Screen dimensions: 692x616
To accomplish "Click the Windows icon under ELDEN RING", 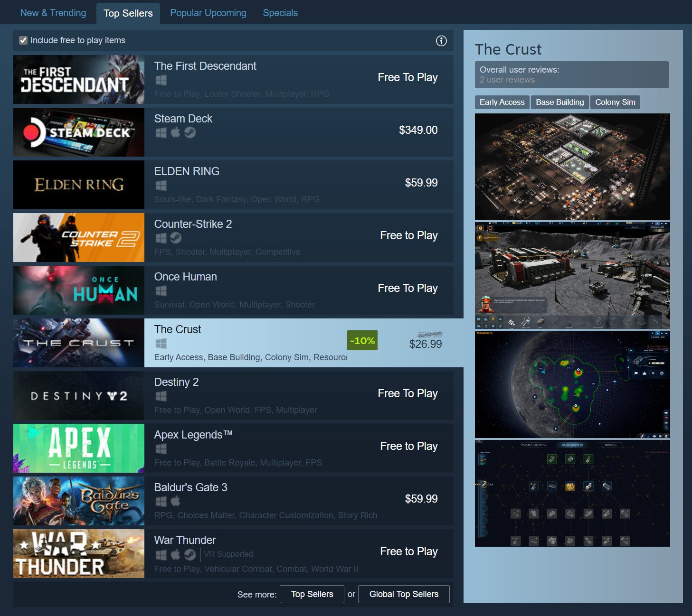I will (x=161, y=185).
